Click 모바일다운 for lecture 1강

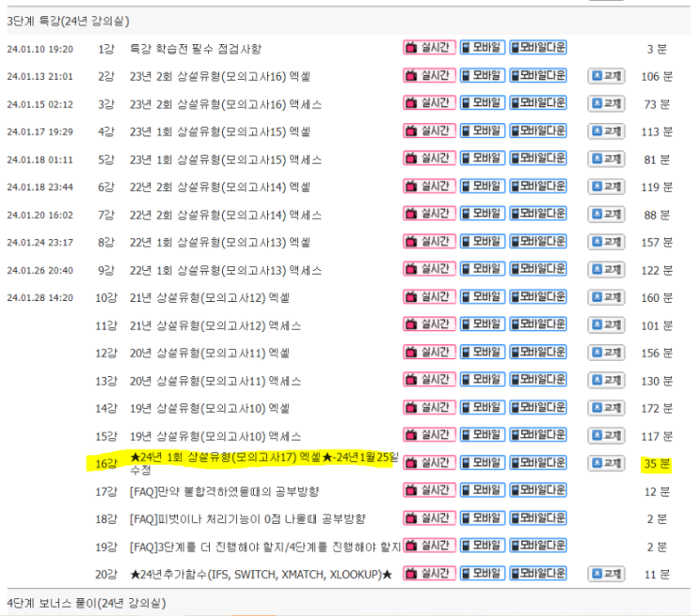click(538, 47)
